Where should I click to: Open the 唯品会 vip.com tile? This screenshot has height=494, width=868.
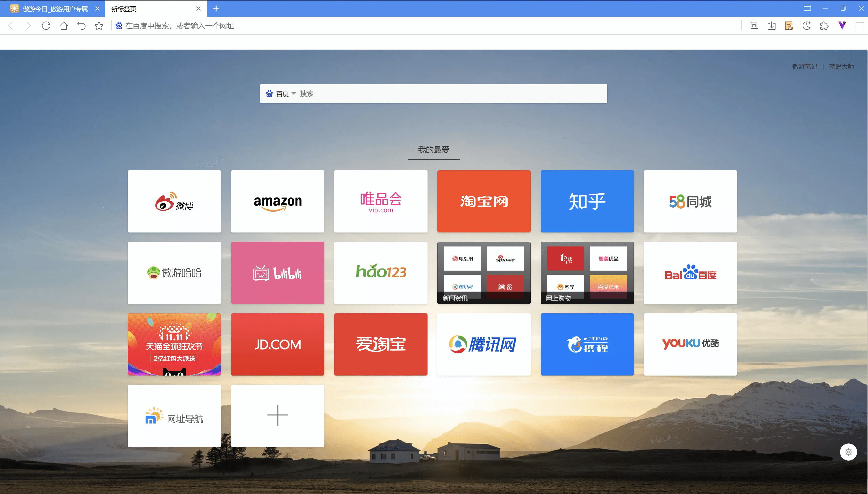(381, 202)
